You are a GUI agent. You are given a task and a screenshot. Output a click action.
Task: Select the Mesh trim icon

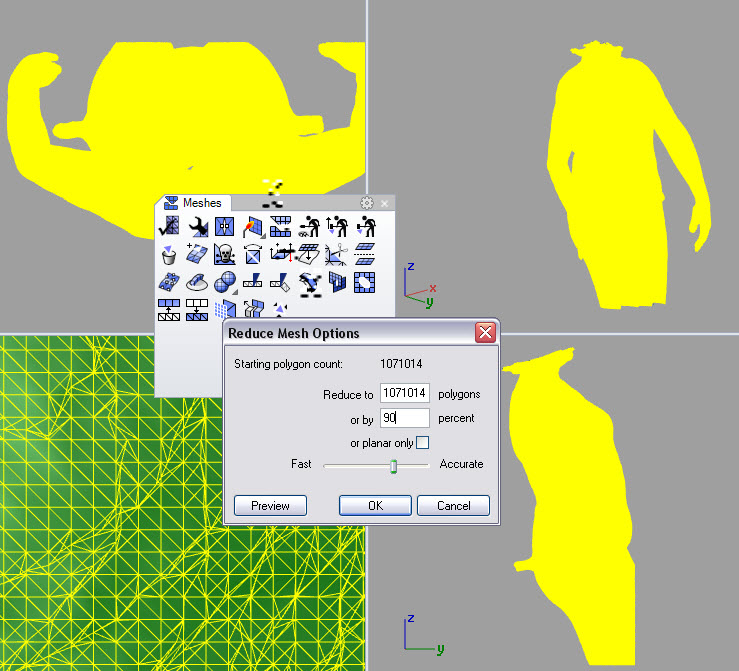click(x=253, y=282)
